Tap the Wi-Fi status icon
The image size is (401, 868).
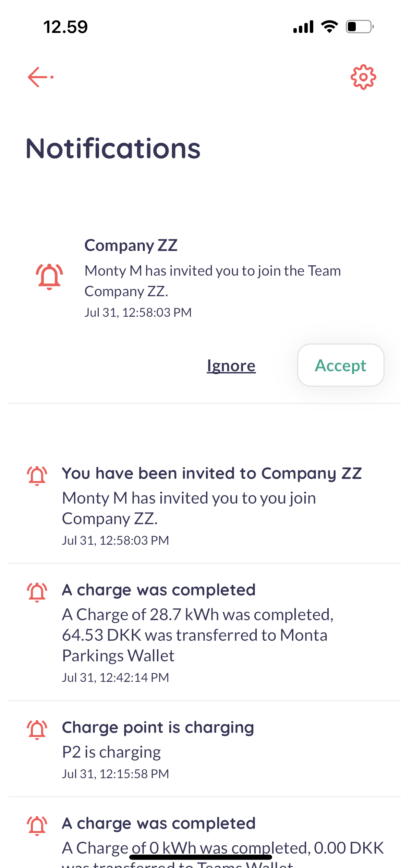tap(329, 26)
